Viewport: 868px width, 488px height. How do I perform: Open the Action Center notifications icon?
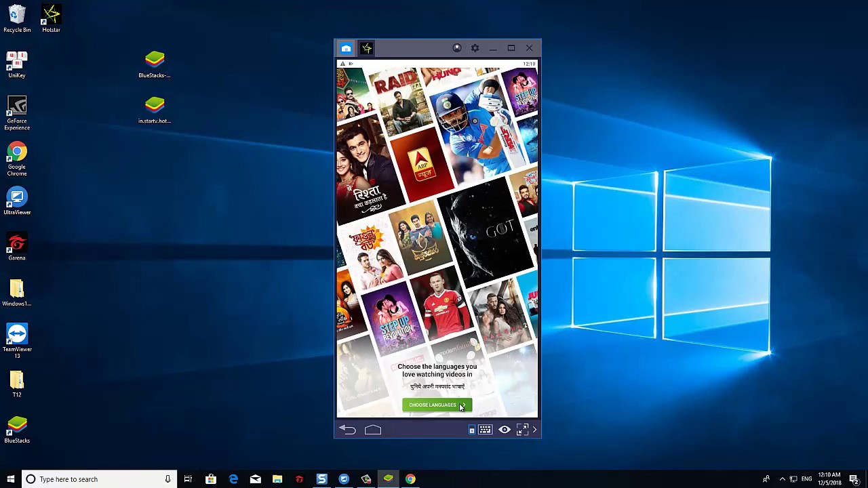[x=854, y=479]
